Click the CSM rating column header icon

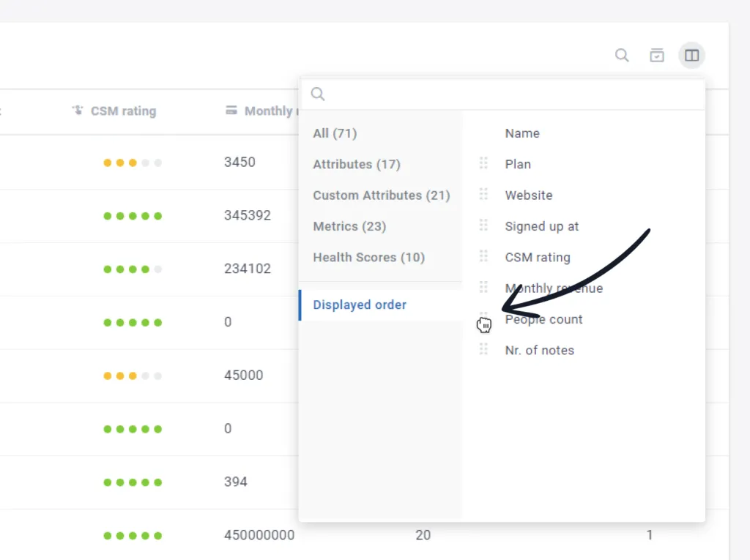click(78, 111)
